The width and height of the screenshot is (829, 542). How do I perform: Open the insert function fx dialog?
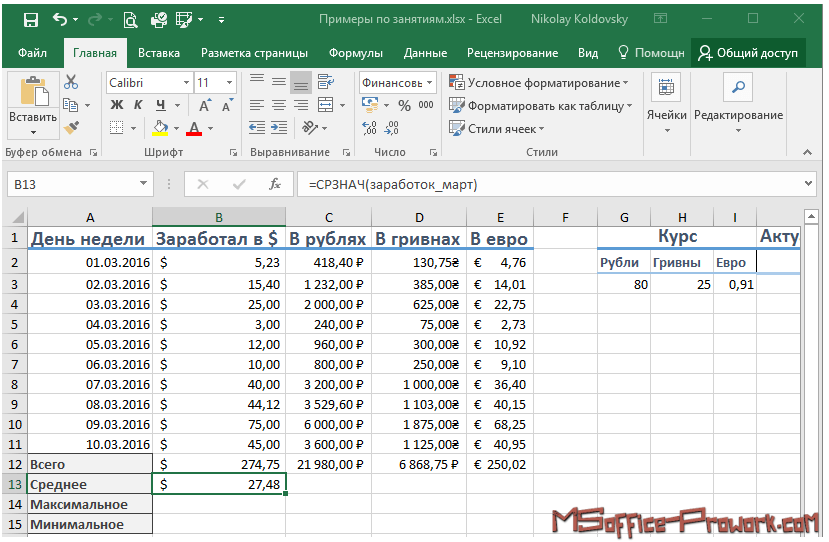tap(274, 185)
